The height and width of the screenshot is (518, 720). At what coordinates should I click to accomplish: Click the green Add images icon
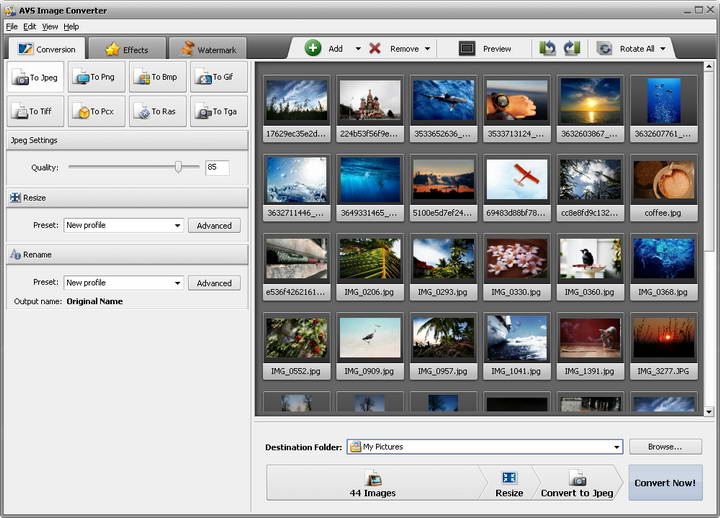click(x=313, y=48)
